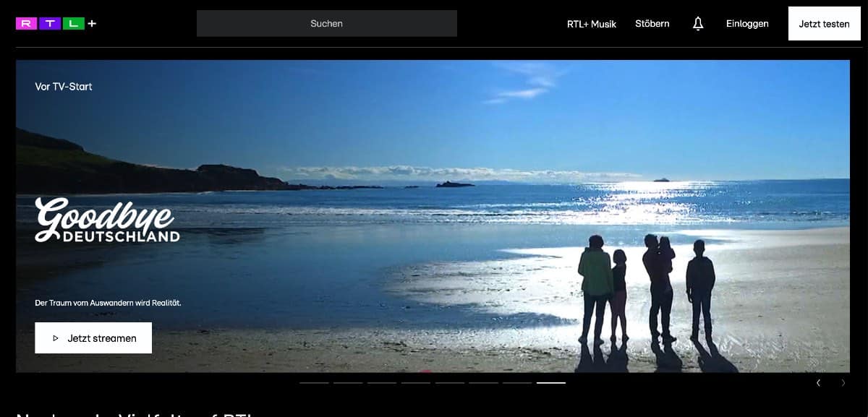
Task: Select the second carousel slide indicator
Action: click(348, 382)
